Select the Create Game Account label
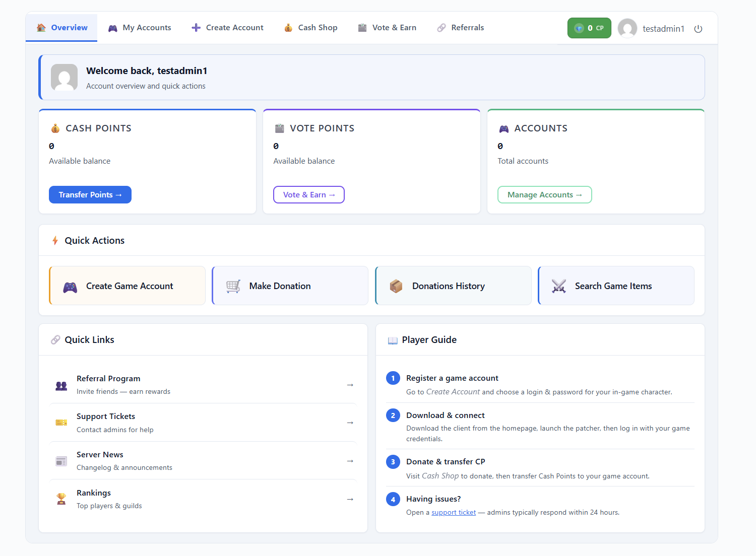Screen dimensions: 756x556 click(x=130, y=286)
